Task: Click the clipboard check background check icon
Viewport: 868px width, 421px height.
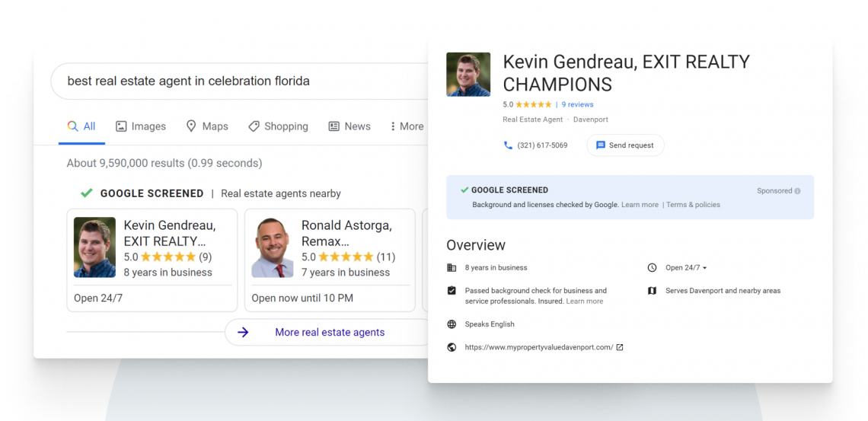Action: pos(452,291)
